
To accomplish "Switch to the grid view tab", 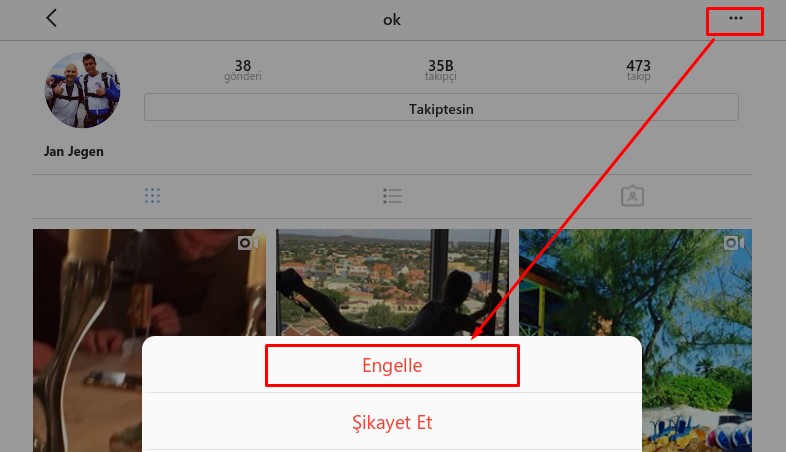I will tap(152, 195).
